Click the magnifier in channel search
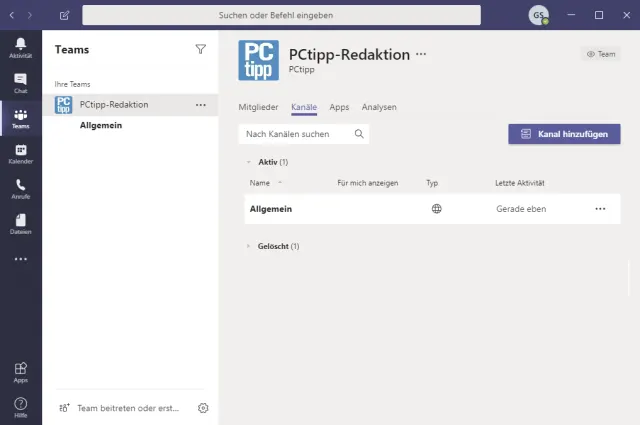This screenshot has width=640, height=425. (359, 134)
